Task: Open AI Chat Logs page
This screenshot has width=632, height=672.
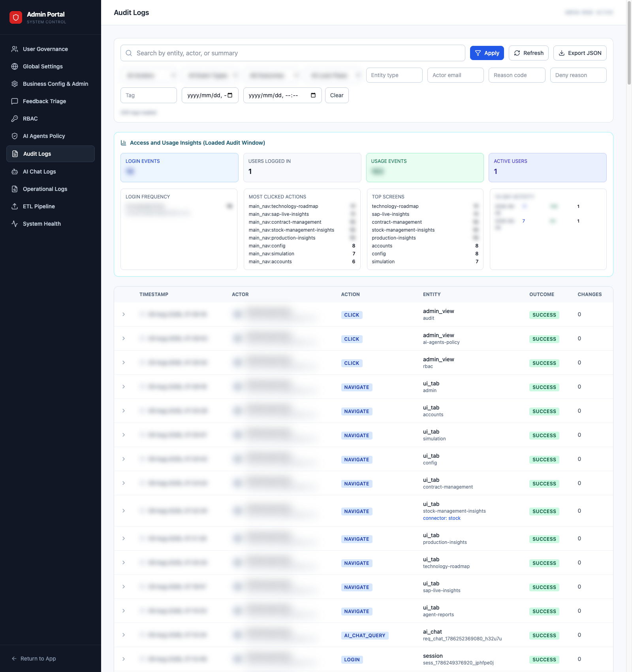Action: (51, 172)
